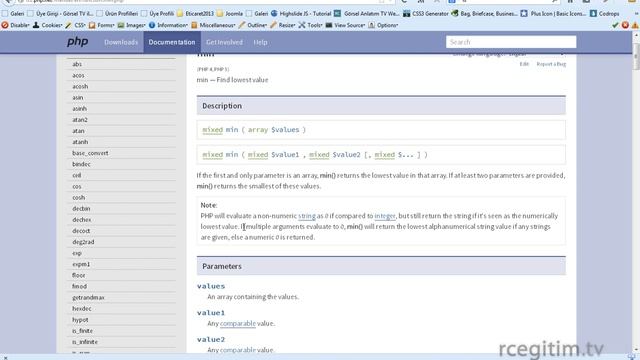Open the acos function in sidebar
640x360 pixels.
(78, 76)
